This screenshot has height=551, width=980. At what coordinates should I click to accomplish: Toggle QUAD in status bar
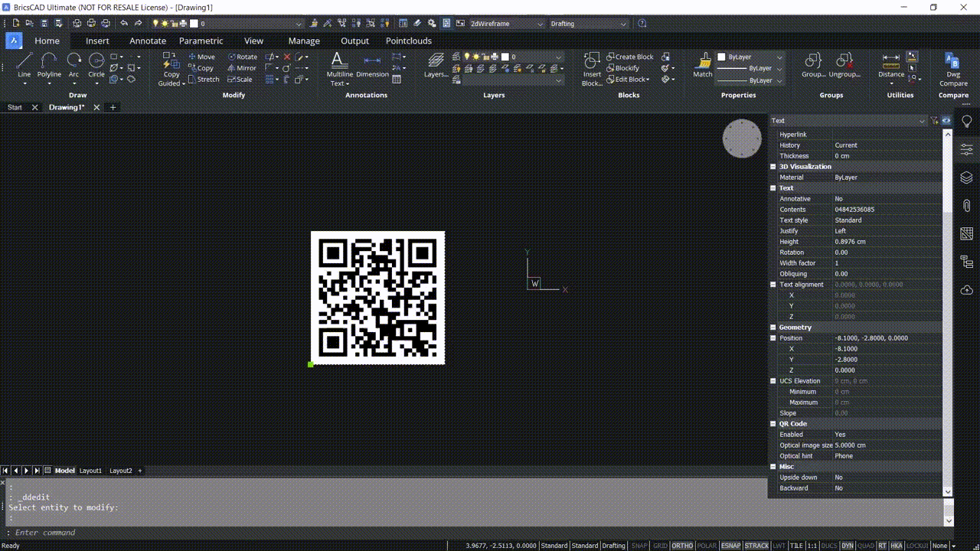click(866, 546)
